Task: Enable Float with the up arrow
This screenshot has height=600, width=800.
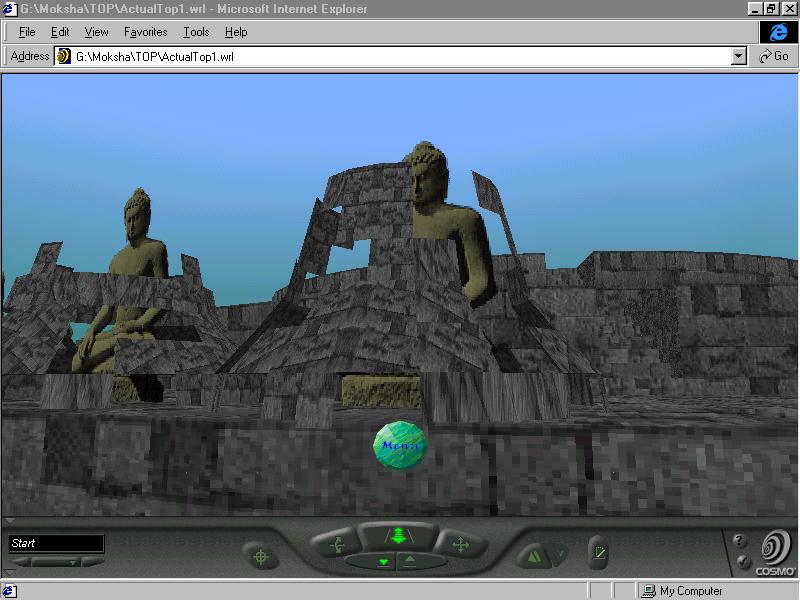Action: [410, 562]
